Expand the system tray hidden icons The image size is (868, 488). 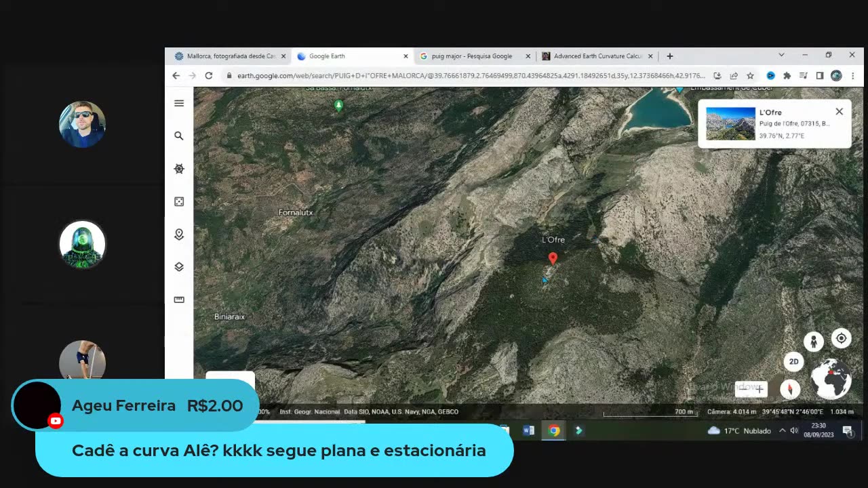tap(782, 430)
